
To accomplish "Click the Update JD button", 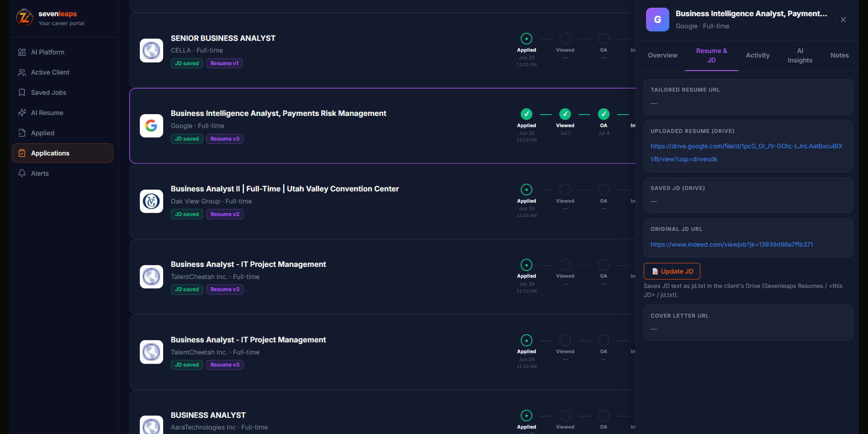I will [x=672, y=271].
